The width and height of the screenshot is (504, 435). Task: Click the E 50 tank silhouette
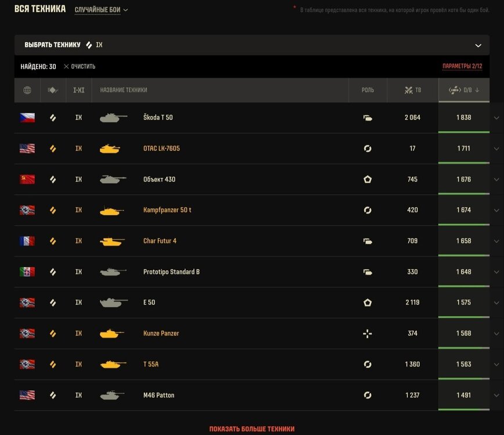tap(114, 302)
